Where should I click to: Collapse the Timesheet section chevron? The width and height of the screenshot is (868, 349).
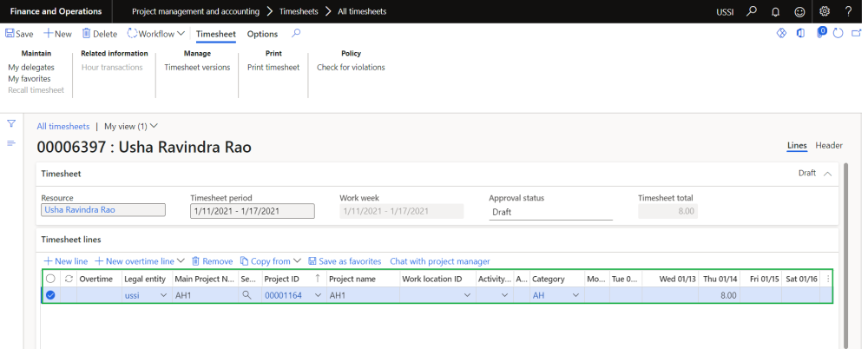(x=827, y=174)
